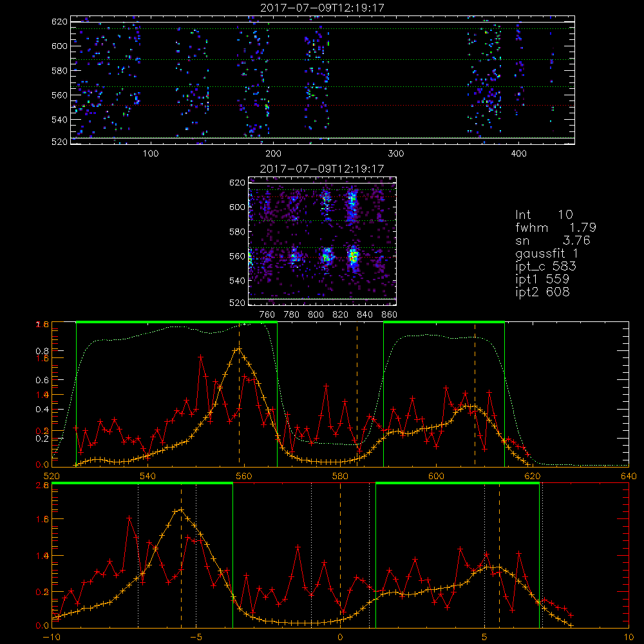Click the brightest spot near 830 in middle image
This screenshot has width=644, height=644.
coord(353,257)
